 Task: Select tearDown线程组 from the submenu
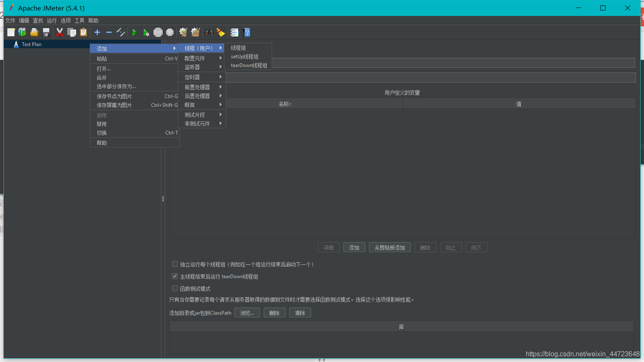point(248,65)
